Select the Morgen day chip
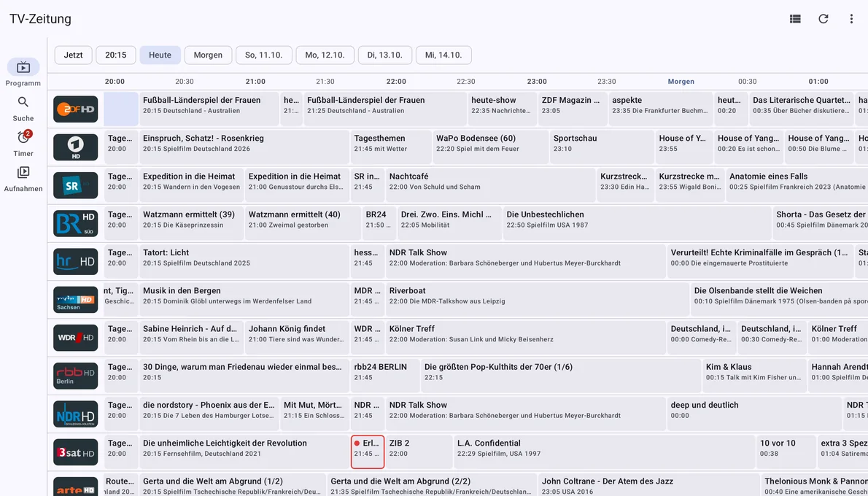868x496 pixels. click(208, 55)
